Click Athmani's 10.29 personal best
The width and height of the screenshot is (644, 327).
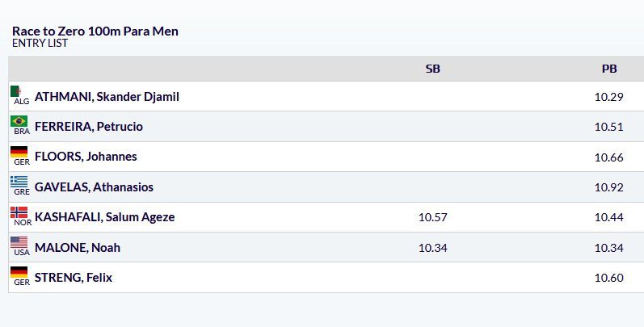609,97
